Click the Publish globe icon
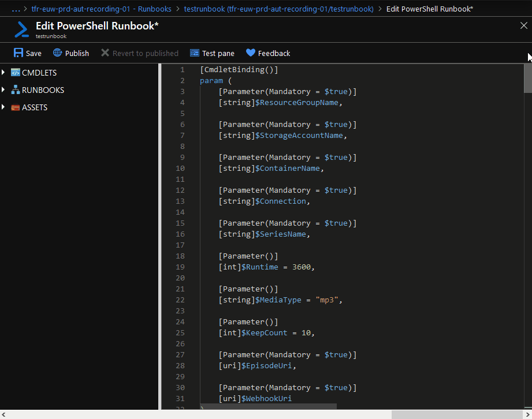The width and height of the screenshot is (532, 419). pos(57,53)
